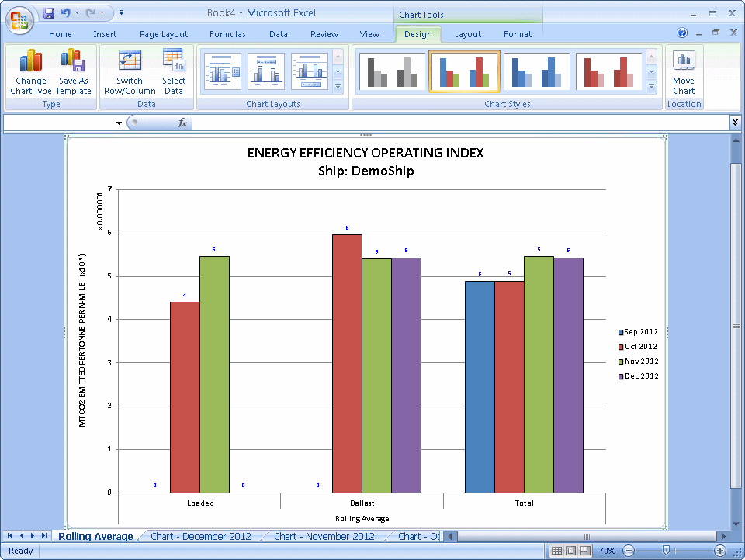Click in the formula bar
The image size is (745, 560).
tap(460, 123)
